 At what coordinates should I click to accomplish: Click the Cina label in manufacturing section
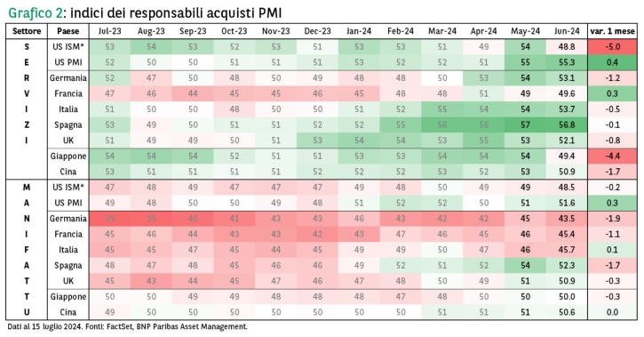[68, 312]
